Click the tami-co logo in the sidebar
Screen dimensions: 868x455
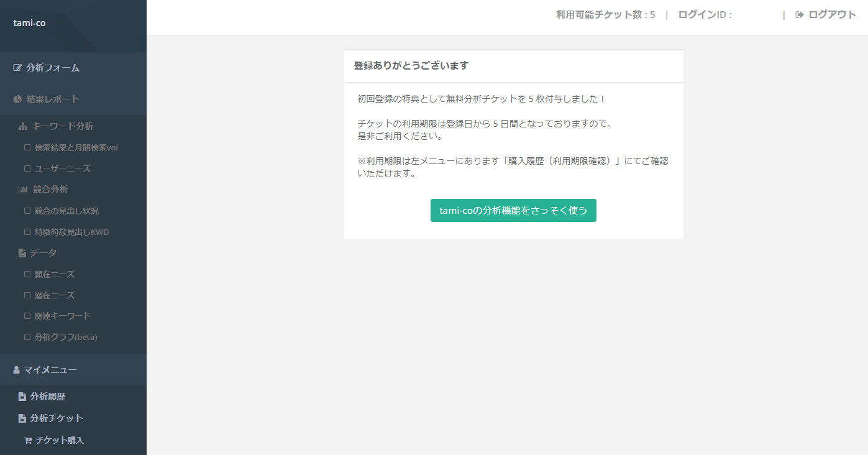[29, 23]
